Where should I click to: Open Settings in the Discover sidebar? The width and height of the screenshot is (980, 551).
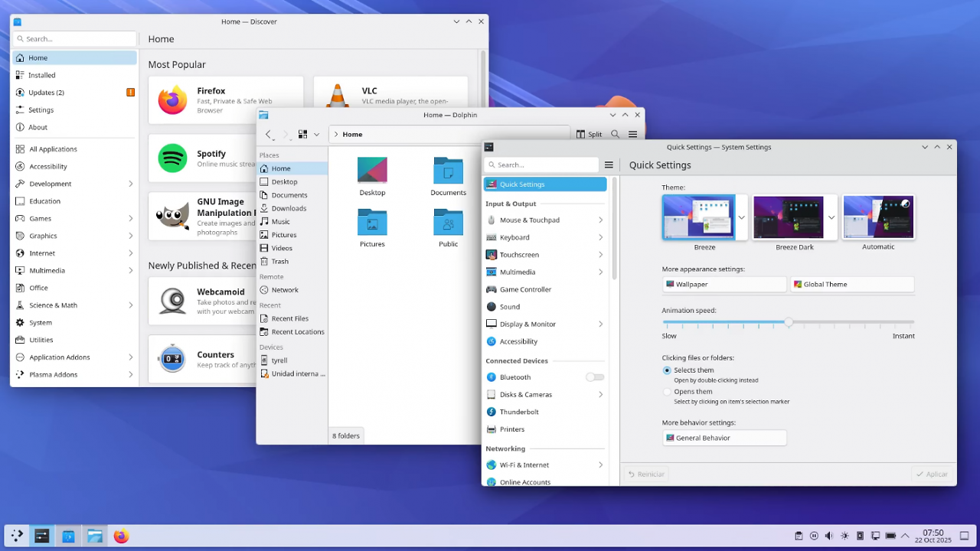pyautogui.click(x=74, y=110)
